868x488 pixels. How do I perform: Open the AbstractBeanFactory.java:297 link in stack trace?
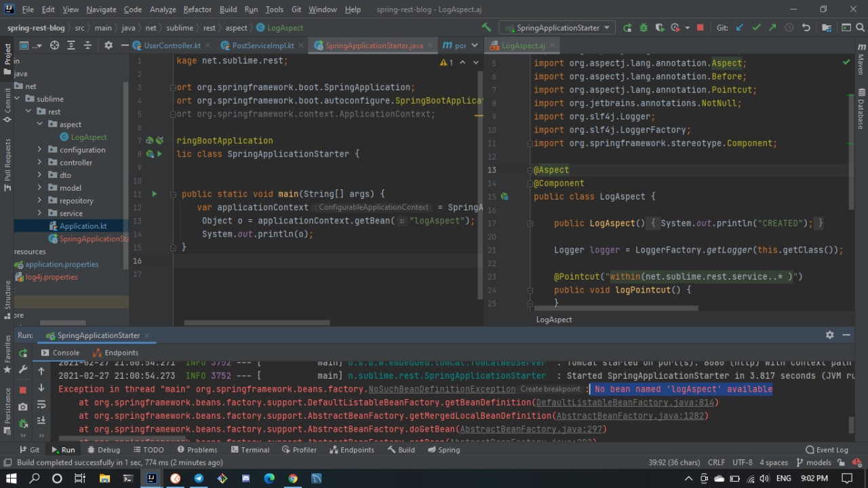[x=531, y=429]
